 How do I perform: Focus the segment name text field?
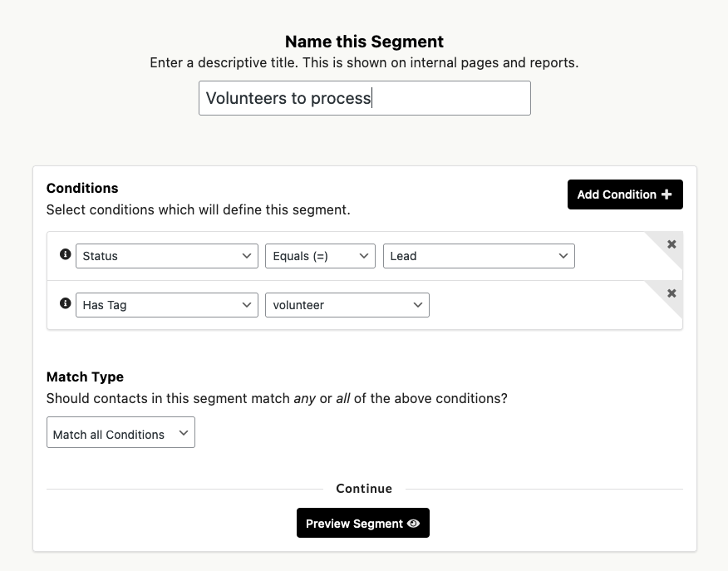[364, 98]
